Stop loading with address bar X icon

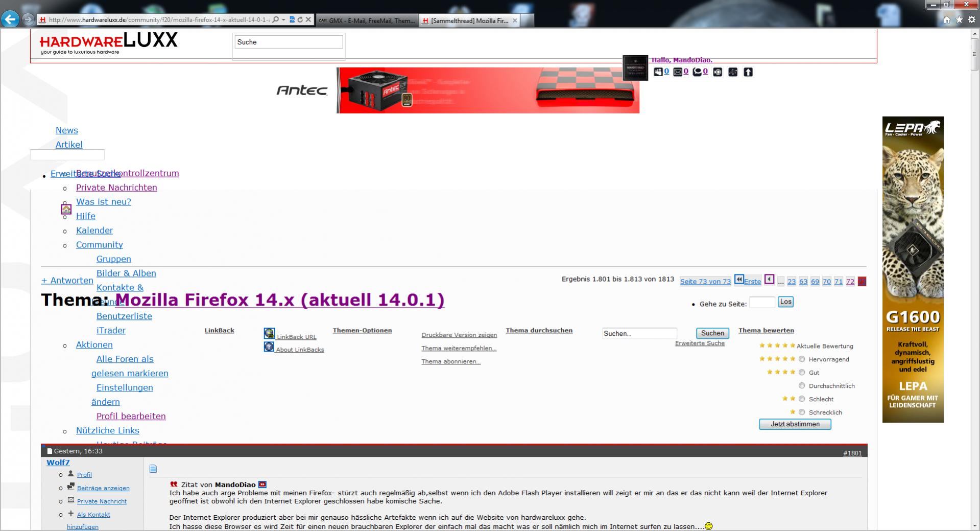[x=308, y=20]
